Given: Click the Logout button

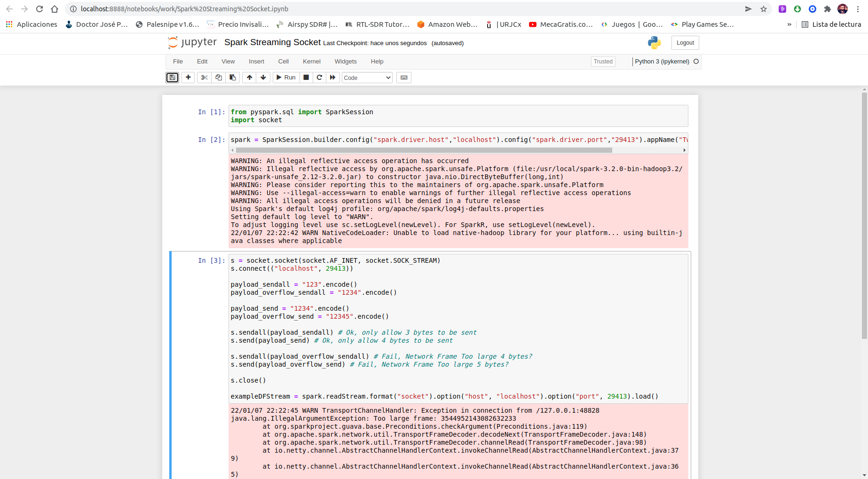Looking at the screenshot, I should coord(685,42).
